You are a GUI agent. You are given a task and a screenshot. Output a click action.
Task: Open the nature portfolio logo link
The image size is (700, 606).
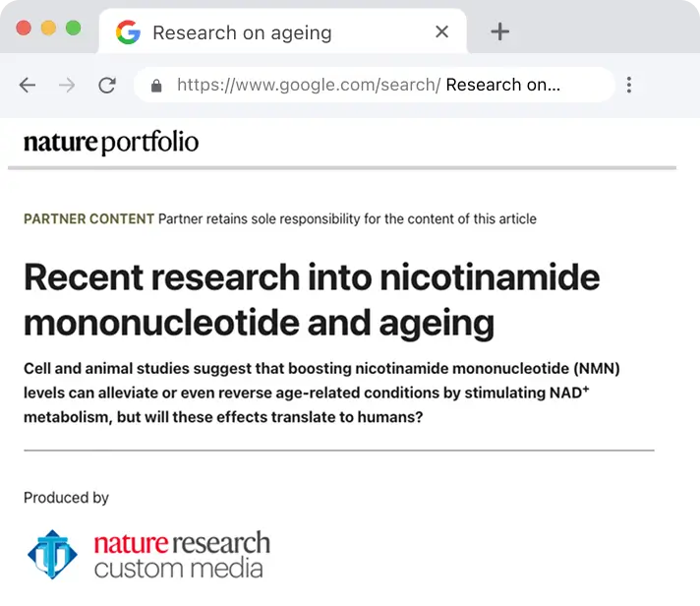click(x=111, y=143)
